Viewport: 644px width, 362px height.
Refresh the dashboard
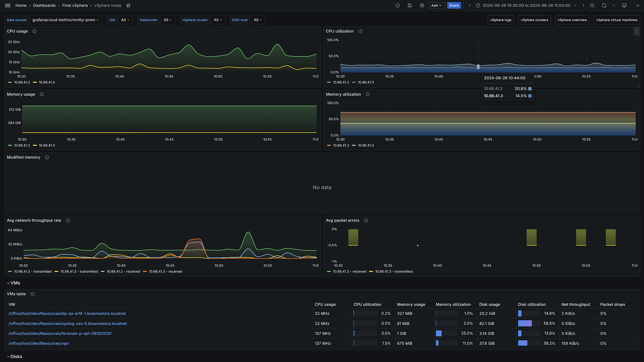(x=604, y=5)
